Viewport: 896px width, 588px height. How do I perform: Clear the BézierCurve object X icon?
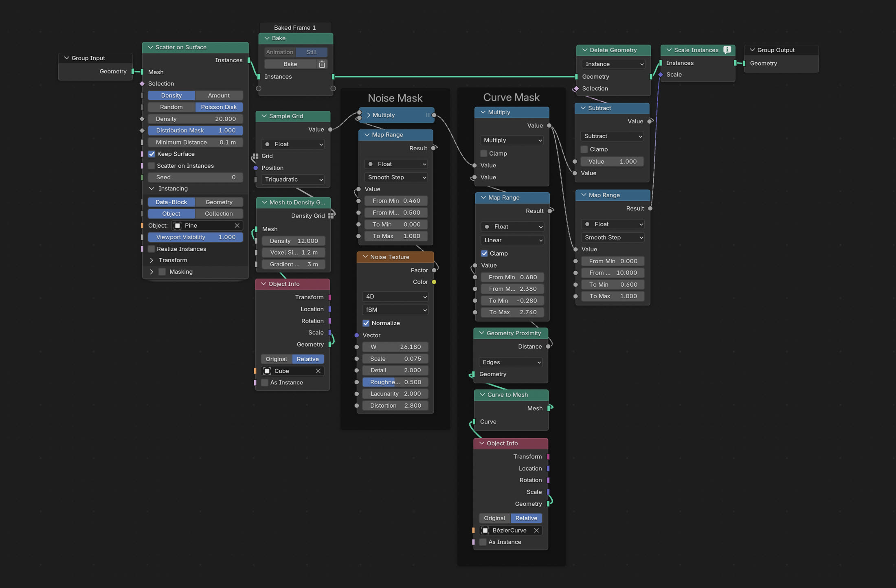[x=536, y=530]
